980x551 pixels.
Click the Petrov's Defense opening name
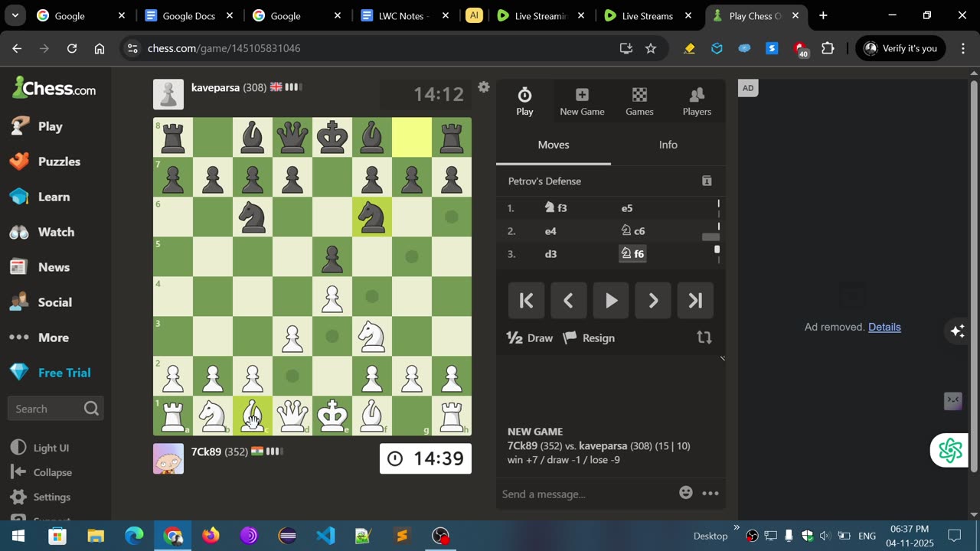(x=544, y=181)
